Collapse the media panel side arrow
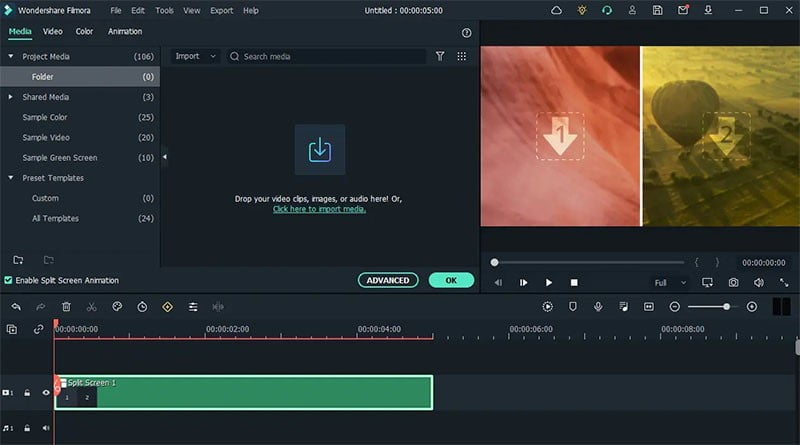The image size is (800, 445). (x=164, y=157)
